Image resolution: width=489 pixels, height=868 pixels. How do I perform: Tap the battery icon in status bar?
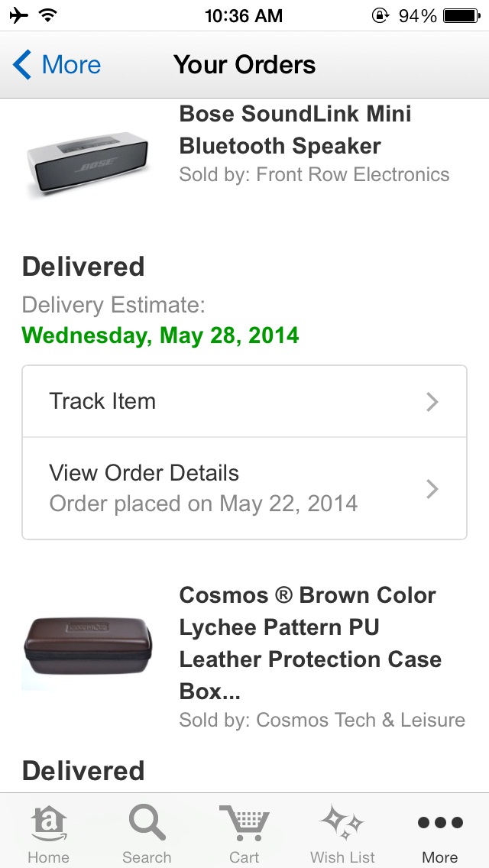tap(461, 15)
